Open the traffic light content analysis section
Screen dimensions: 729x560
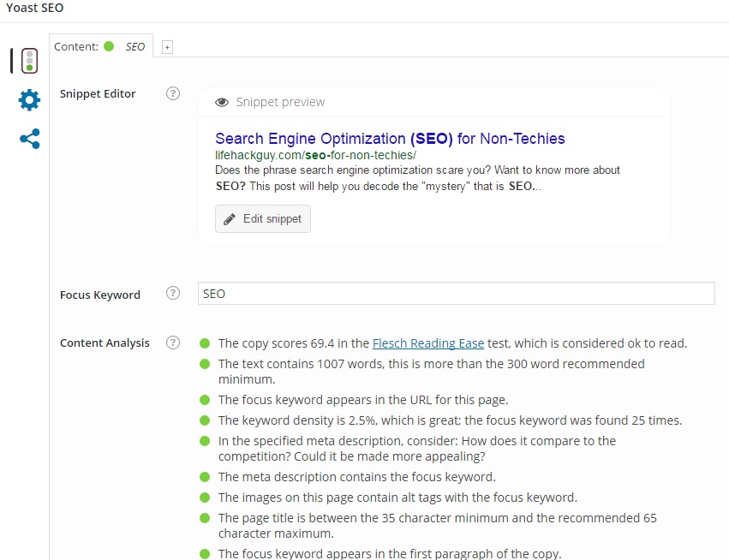tap(29, 61)
